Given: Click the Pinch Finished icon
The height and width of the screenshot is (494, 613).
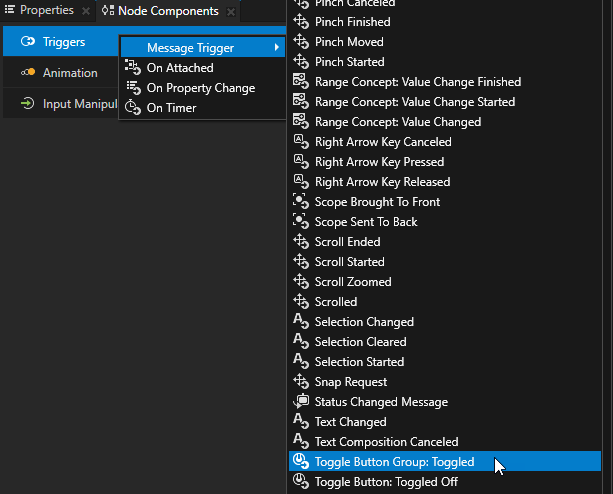Looking at the screenshot, I should pyautogui.click(x=301, y=21).
